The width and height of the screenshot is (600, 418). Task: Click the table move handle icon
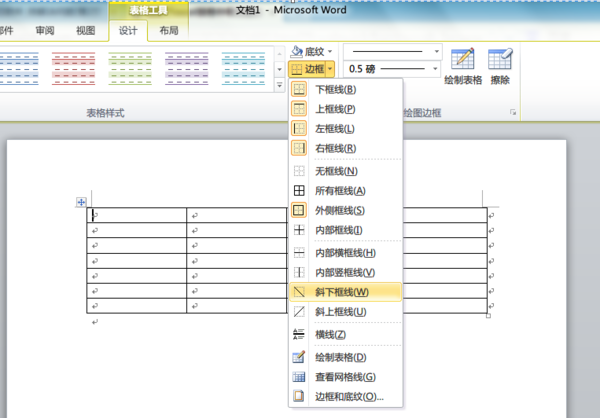[81, 202]
